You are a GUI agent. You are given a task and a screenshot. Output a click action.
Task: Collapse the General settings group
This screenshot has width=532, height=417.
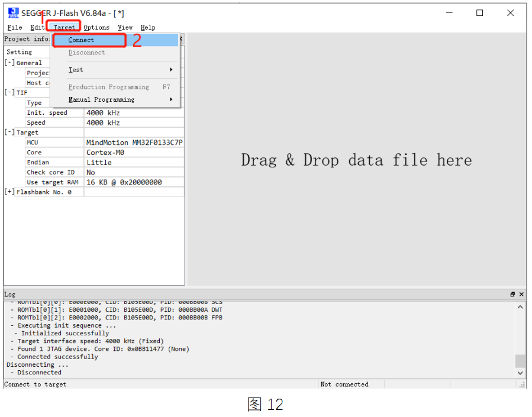click(x=9, y=63)
